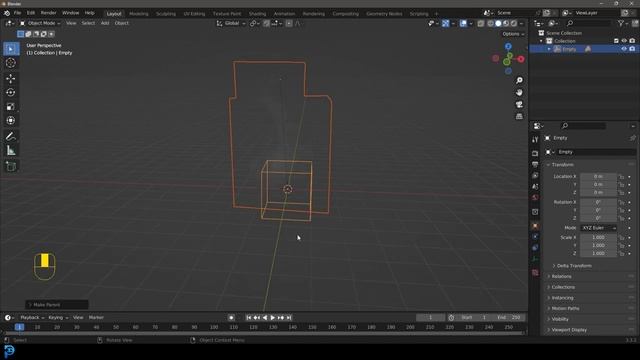Click the positive X axis gizmo ball

coord(521,59)
